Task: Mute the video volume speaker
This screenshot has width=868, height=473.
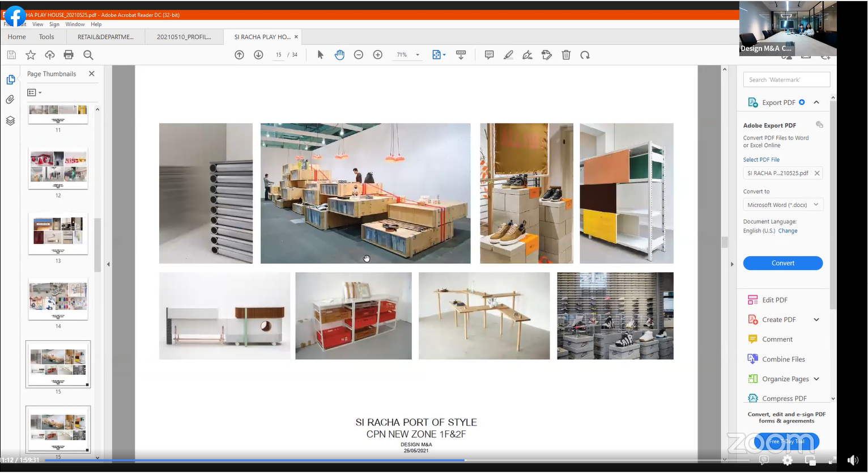Action: point(852,460)
